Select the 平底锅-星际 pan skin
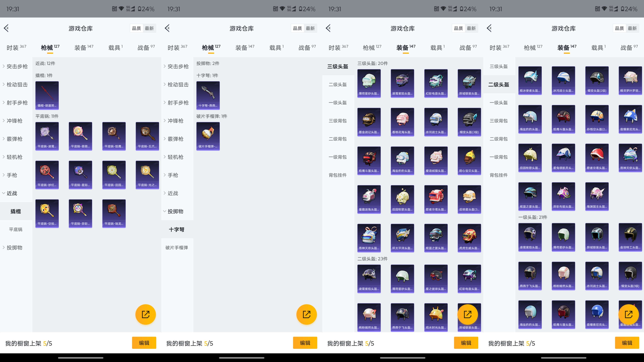Viewport: 644px width, 362px height. click(x=80, y=175)
